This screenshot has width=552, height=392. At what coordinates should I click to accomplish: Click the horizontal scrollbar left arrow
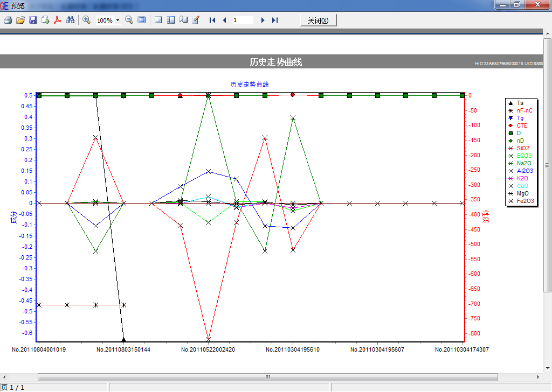4,377
